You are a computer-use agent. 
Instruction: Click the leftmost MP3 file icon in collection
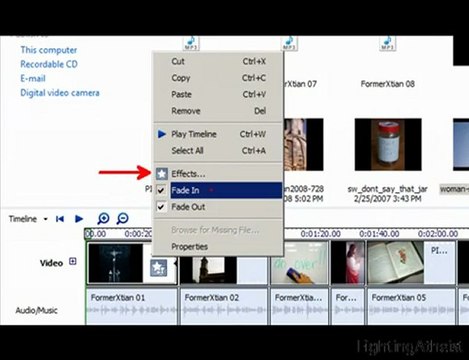click(x=191, y=43)
